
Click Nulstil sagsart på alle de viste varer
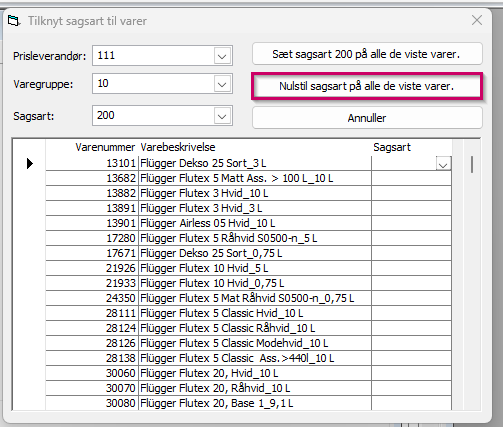tap(367, 86)
